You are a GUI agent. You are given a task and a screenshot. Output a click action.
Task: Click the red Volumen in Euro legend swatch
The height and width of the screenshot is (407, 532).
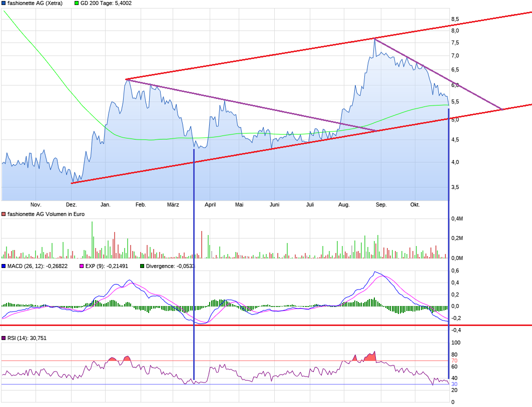tap(4, 214)
